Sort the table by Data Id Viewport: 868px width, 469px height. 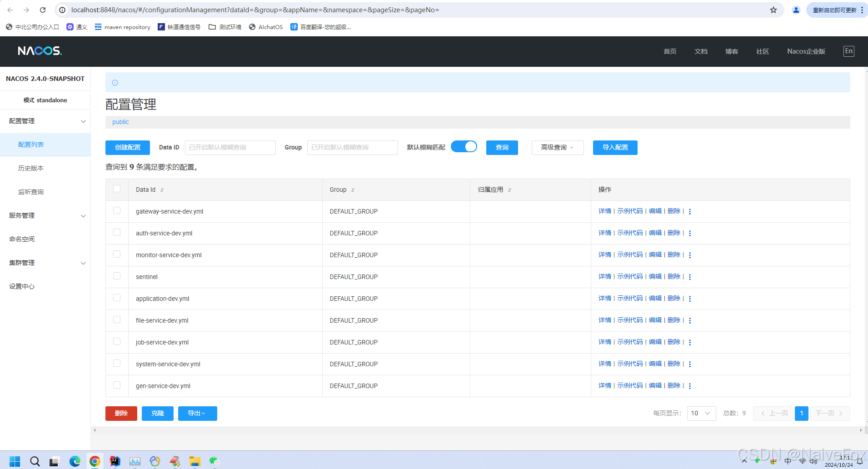click(162, 190)
